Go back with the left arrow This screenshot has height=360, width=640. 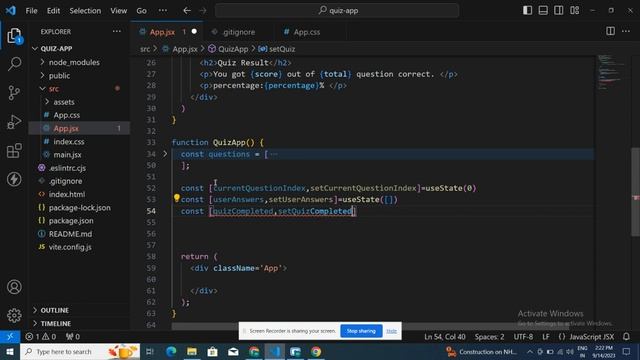click(x=187, y=11)
